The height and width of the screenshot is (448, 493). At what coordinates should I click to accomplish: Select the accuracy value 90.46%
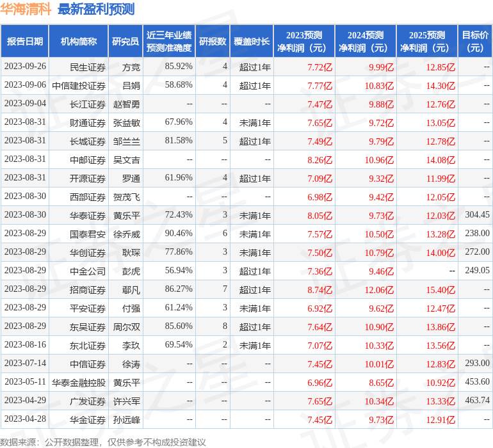pyautogui.click(x=179, y=233)
